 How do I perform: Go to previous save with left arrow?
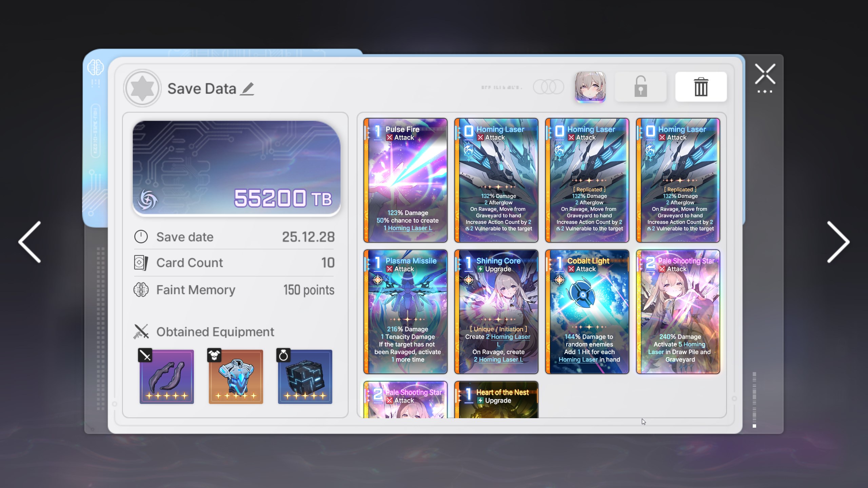point(30,242)
